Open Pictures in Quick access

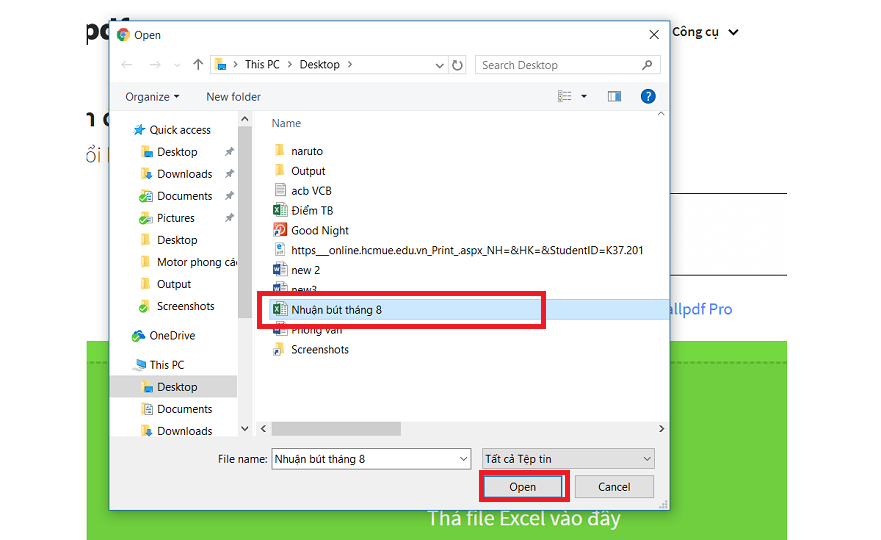point(167,217)
